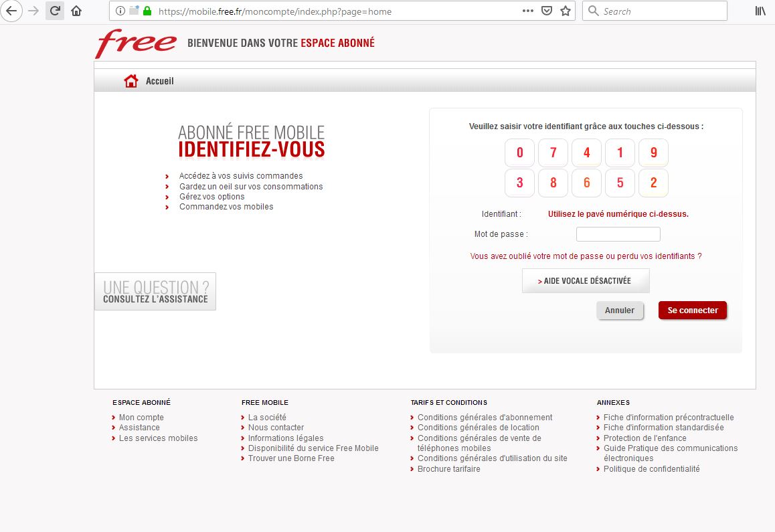Viewport: 775px width, 532px height.
Task: Tap keypad digit 8
Action: click(x=553, y=183)
